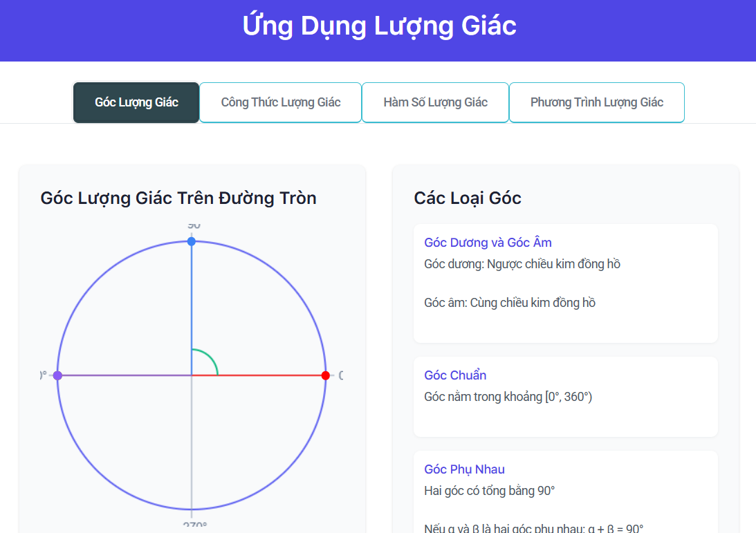
Task: Click the Góc Dương và Góc Âm heading
Action: (488, 243)
